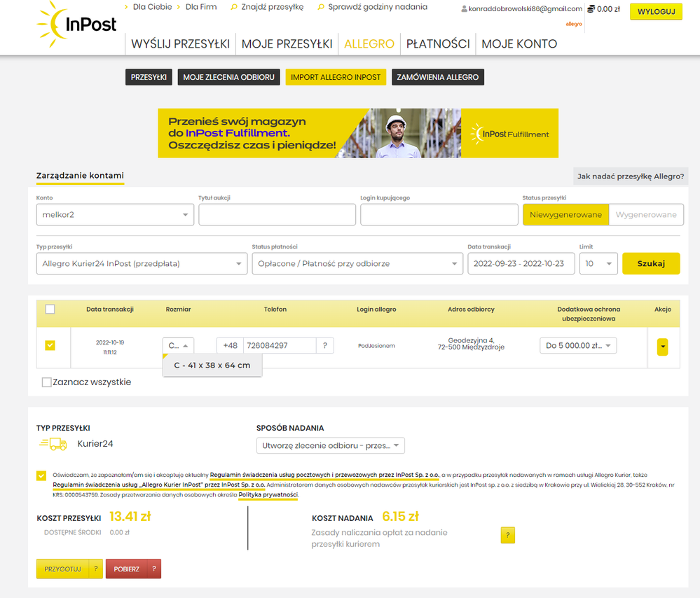Viewport: 700px width, 598px height.
Task: Open the Sposób nadania dropdown
Action: [330, 445]
